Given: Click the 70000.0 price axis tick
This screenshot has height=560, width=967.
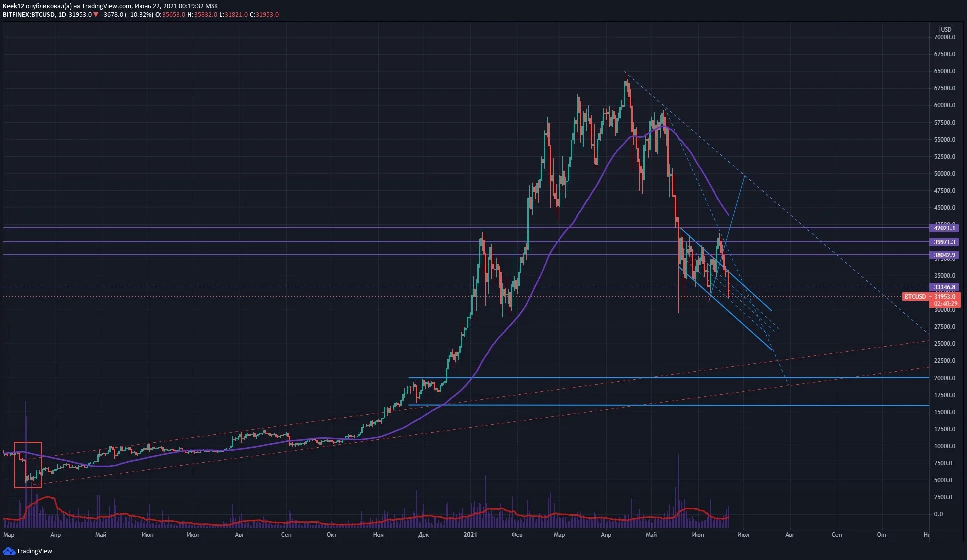Looking at the screenshot, I should [x=944, y=37].
